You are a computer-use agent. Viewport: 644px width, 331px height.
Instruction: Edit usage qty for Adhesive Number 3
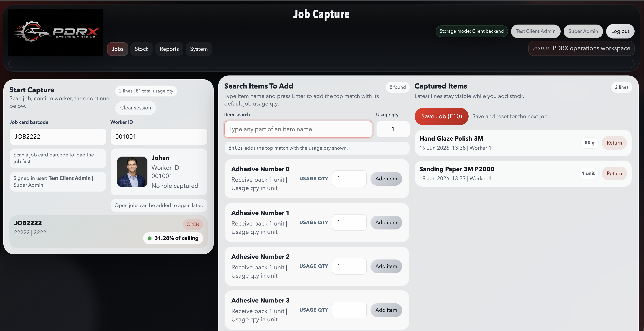[349, 310]
